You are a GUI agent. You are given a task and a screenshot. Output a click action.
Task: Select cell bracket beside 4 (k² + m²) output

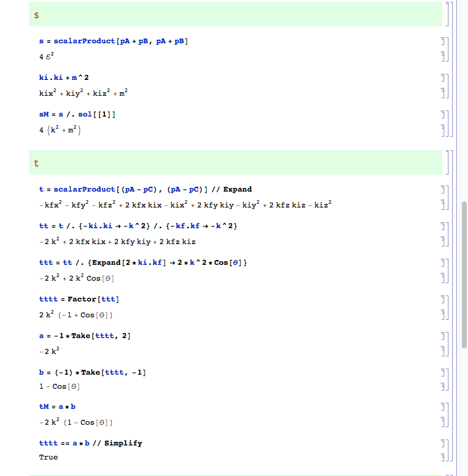pyautogui.click(x=443, y=130)
